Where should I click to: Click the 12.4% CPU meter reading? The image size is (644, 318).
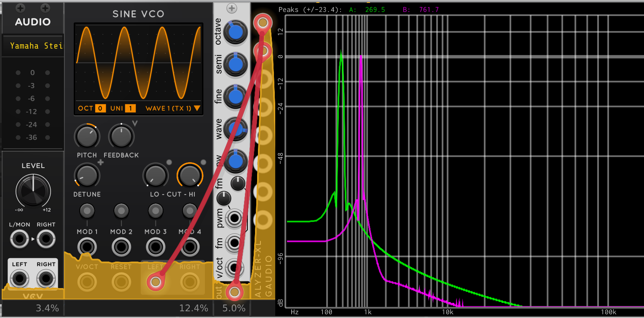click(194, 308)
